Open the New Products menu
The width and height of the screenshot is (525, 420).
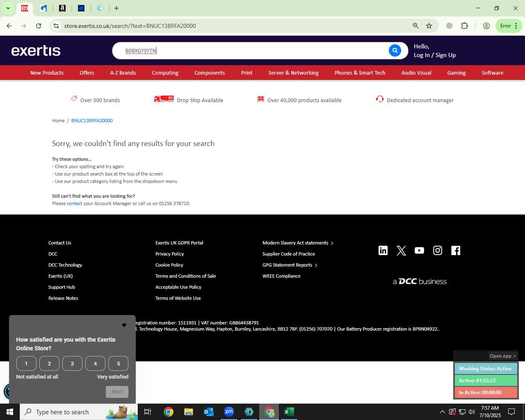[x=47, y=73]
